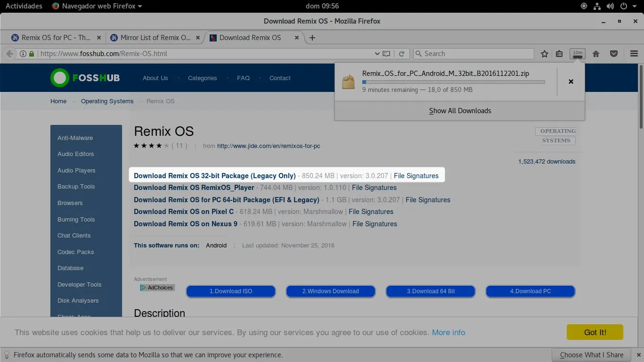Save this page to Pocket

pos(614,53)
